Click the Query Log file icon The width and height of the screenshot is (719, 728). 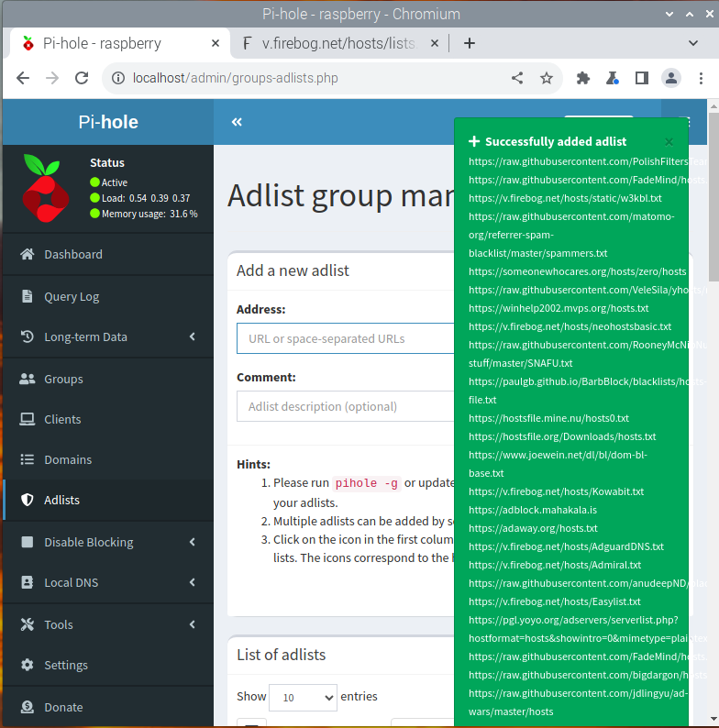tap(27, 296)
